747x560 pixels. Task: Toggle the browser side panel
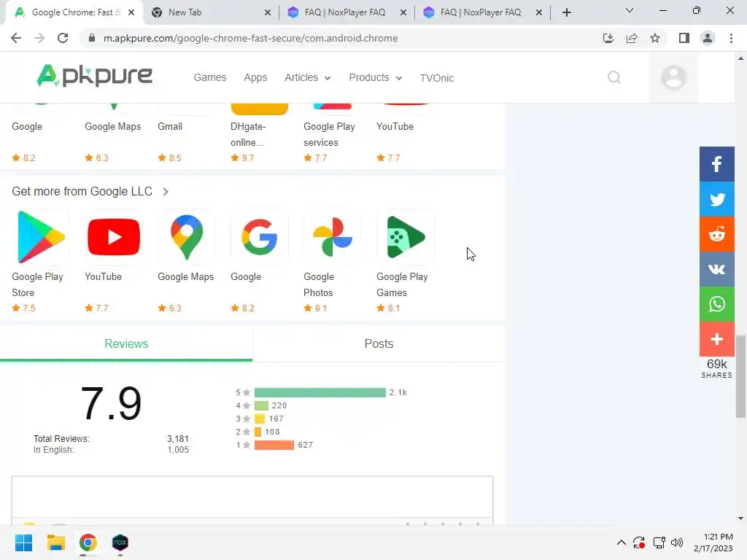click(x=684, y=38)
